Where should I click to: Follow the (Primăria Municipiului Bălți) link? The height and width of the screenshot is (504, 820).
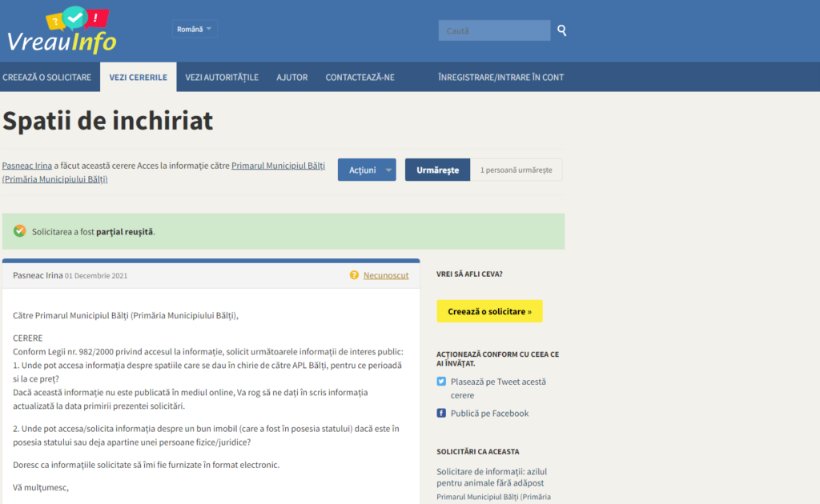[x=55, y=179]
